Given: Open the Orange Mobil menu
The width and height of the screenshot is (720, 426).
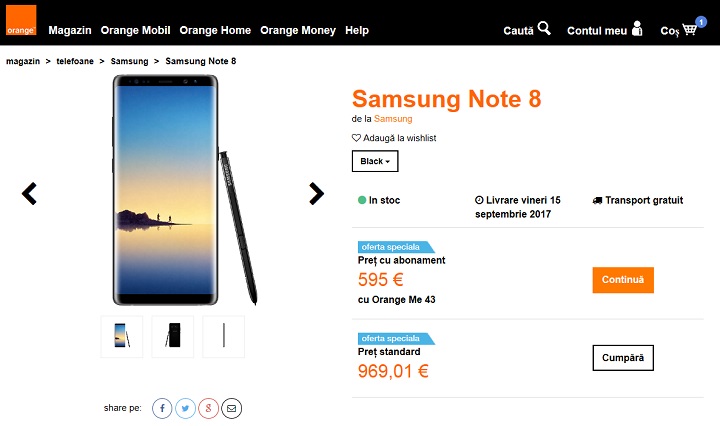Looking at the screenshot, I should [x=135, y=31].
